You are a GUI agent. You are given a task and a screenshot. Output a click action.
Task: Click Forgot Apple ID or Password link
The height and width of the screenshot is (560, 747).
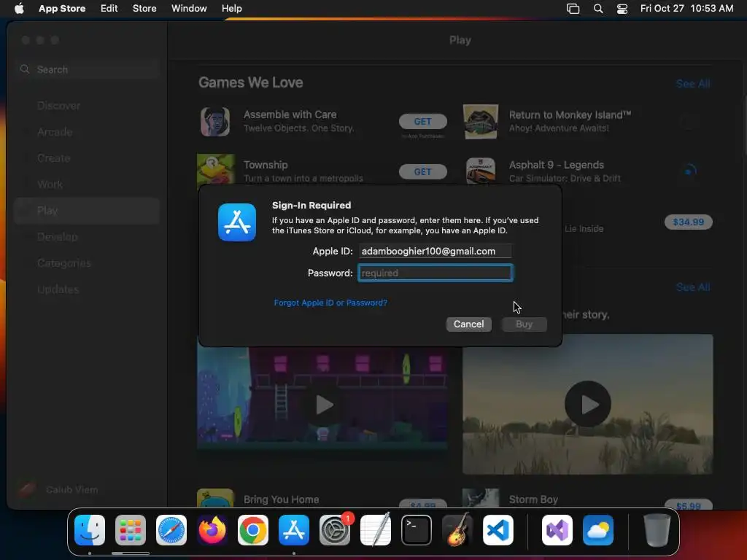(x=330, y=303)
